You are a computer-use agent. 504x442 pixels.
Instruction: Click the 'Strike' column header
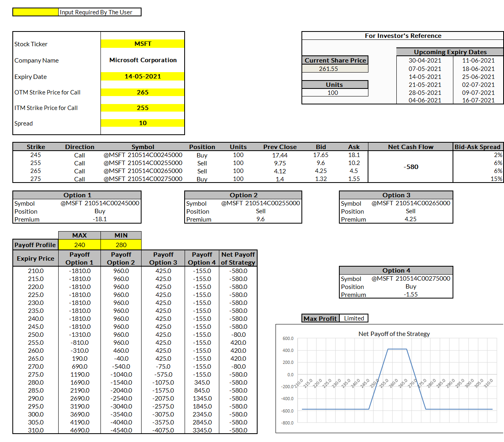click(x=36, y=147)
